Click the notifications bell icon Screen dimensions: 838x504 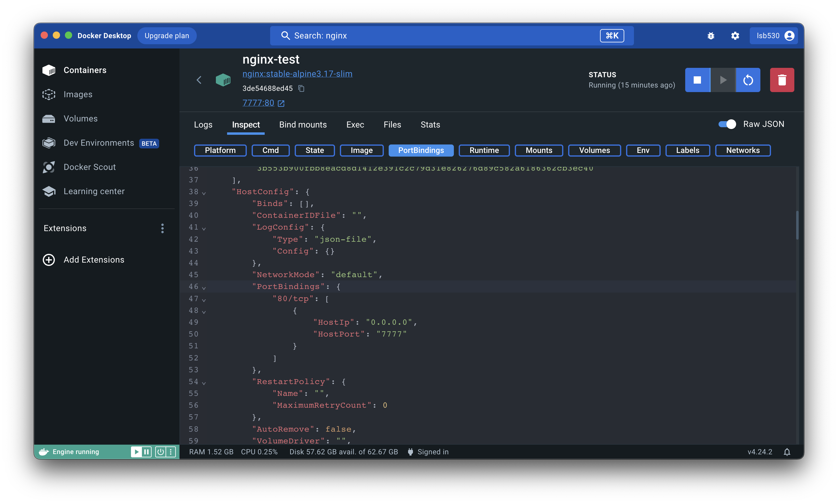[787, 452]
